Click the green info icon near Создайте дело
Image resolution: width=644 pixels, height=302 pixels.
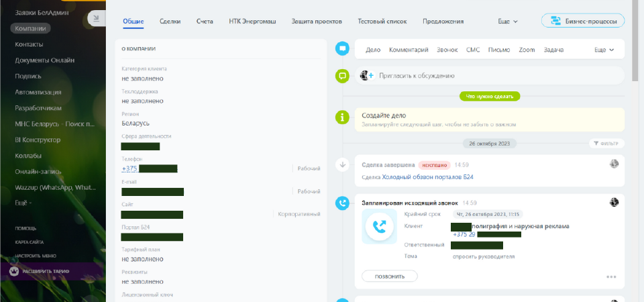(x=343, y=117)
